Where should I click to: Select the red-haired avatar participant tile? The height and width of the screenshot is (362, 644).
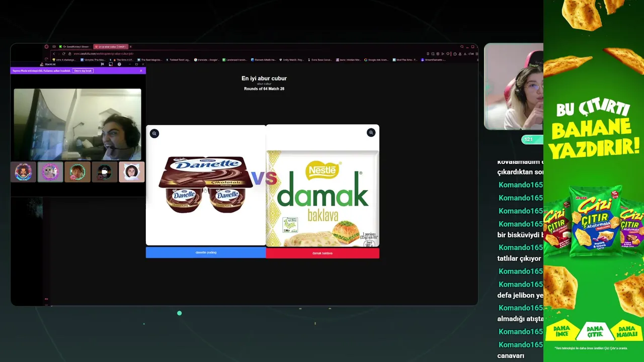click(77, 172)
